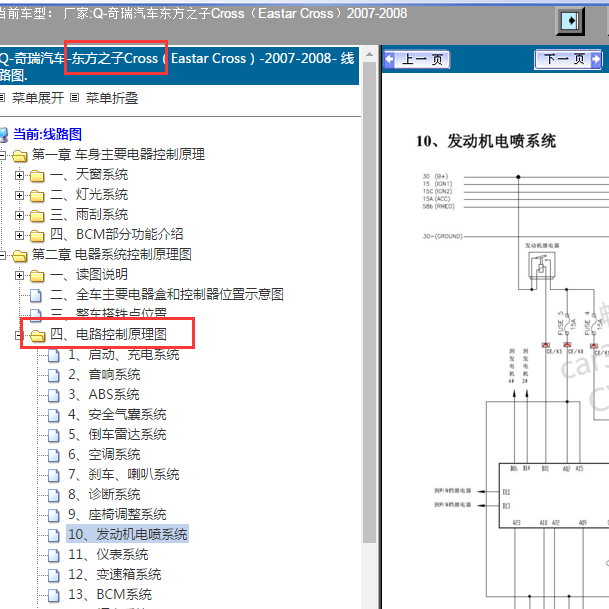Click page icon of 12、变速箱系统
The image size is (609, 609).
coord(54,575)
